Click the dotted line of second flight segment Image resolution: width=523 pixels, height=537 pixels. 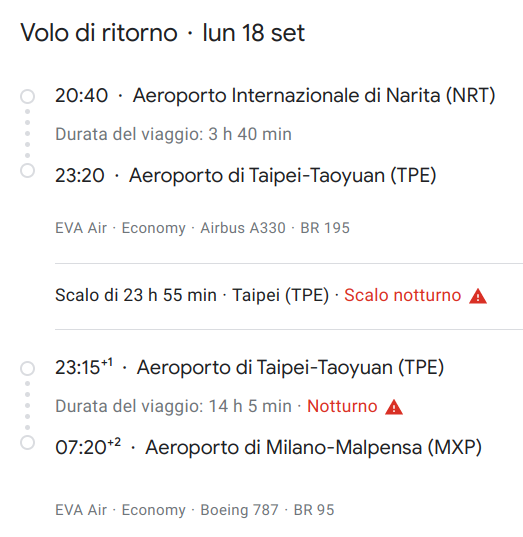tap(27, 405)
